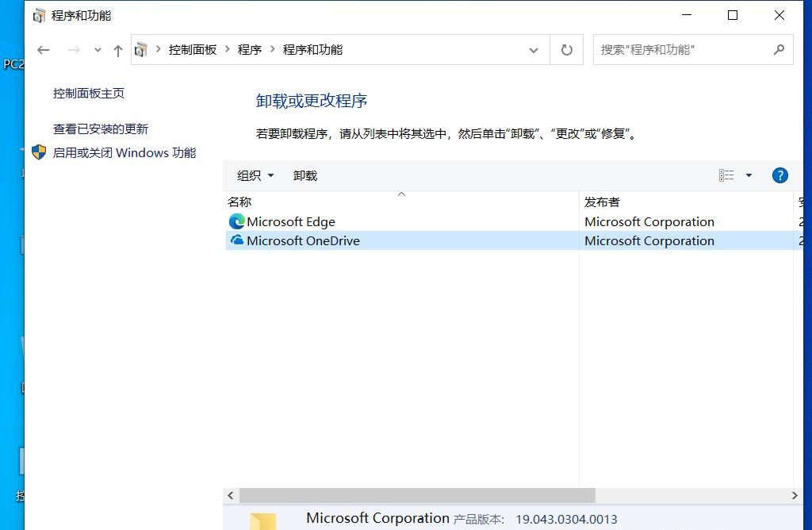The width and height of the screenshot is (812, 530).
Task: Click OneDrive's Microsoft Corporation publisher cell
Action: pyautogui.click(x=649, y=241)
